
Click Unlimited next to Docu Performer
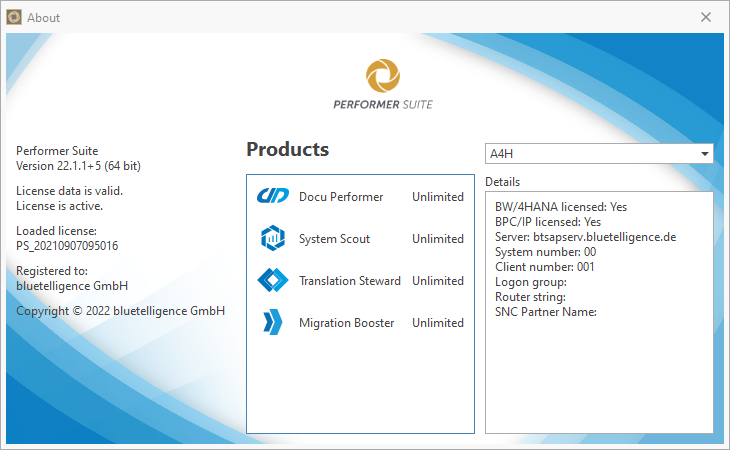(x=438, y=197)
